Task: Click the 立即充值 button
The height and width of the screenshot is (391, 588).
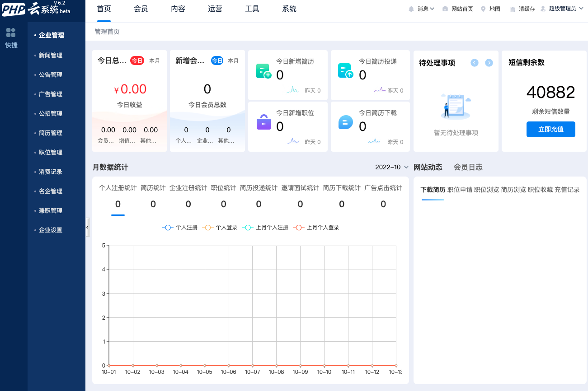Action: [x=550, y=129]
